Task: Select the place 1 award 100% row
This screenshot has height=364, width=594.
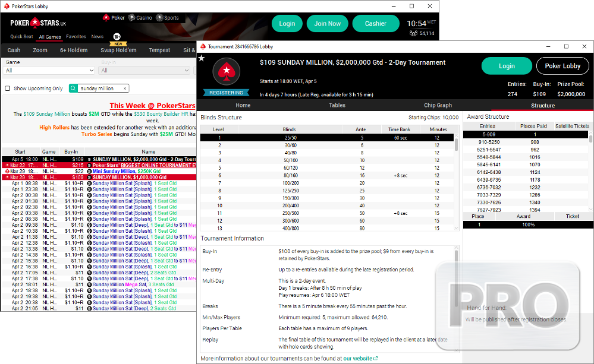Action: click(x=528, y=225)
